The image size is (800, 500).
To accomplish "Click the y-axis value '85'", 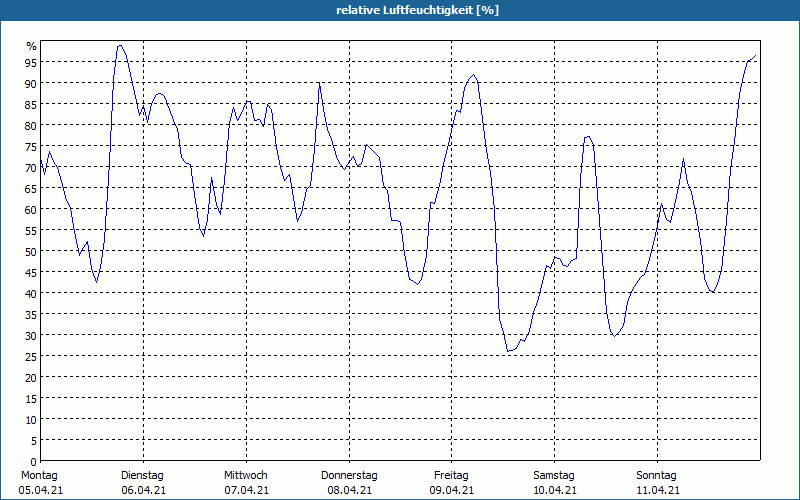I will [x=31, y=104].
